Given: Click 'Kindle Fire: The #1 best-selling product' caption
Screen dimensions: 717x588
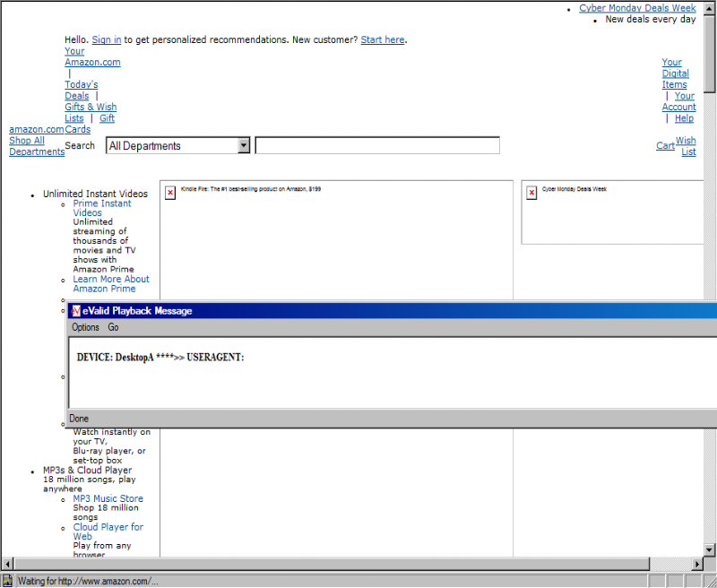Looking at the screenshot, I should point(251,189).
